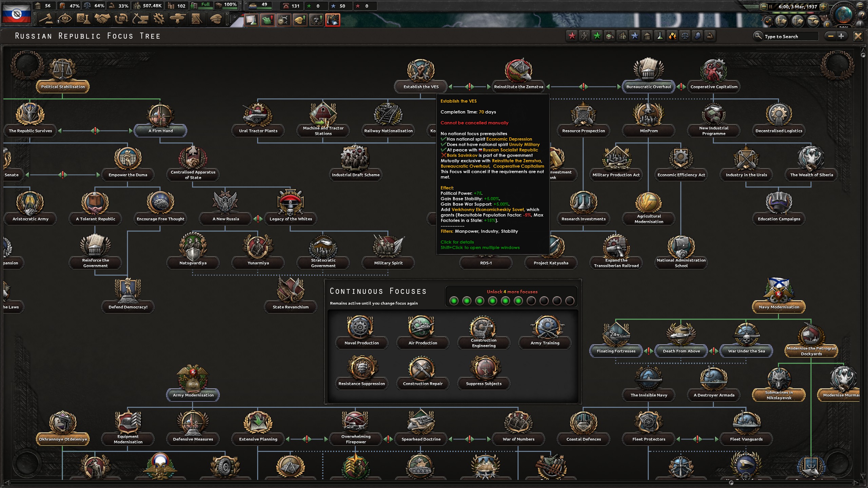Viewport: 868px width, 488px height.
Task: Open the Research tab with flask icon
Action: click(84, 19)
